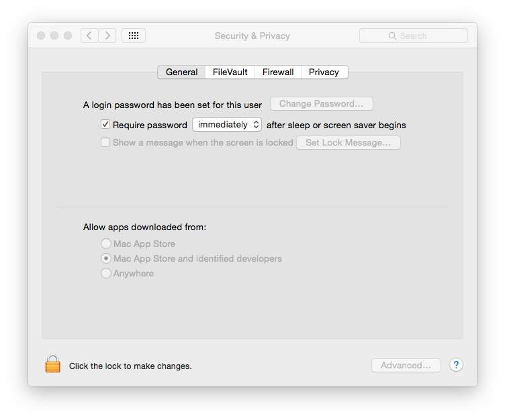The image size is (505, 420).
Task: Click the Set Lock Message… button
Action: tap(349, 143)
